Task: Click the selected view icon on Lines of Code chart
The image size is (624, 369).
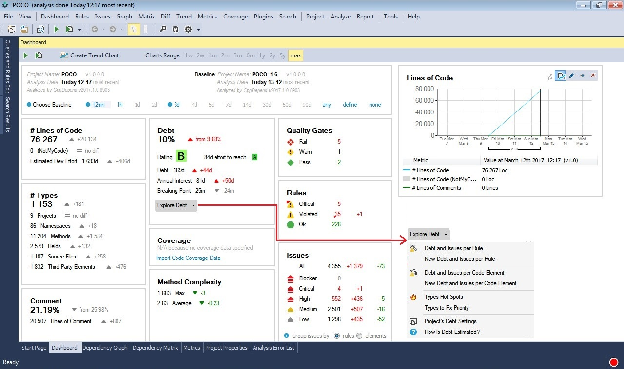Action: (561, 76)
